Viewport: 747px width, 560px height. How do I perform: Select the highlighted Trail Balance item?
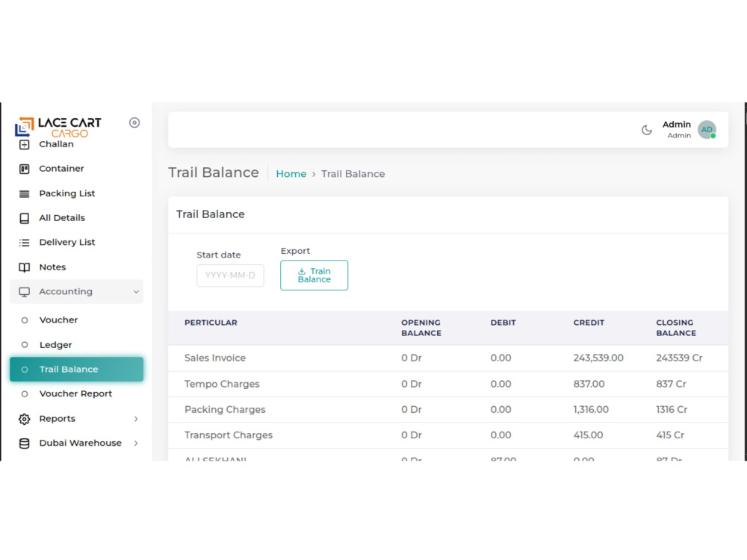coord(77,370)
